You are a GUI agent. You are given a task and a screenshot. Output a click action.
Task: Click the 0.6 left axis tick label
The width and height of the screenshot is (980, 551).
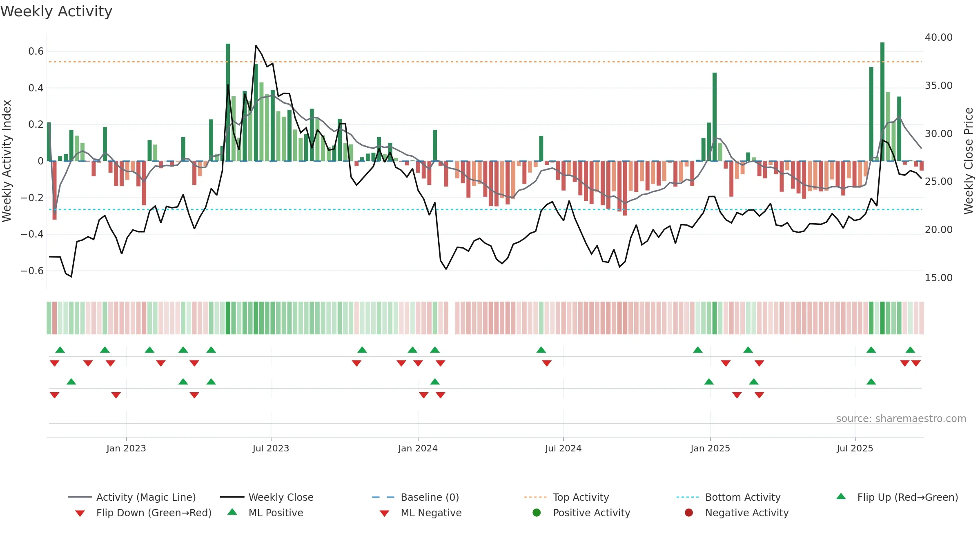point(36,51)
